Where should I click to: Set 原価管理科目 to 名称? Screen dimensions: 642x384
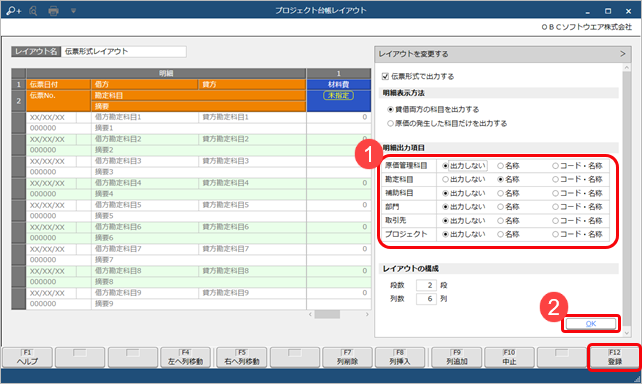[500, 166]
